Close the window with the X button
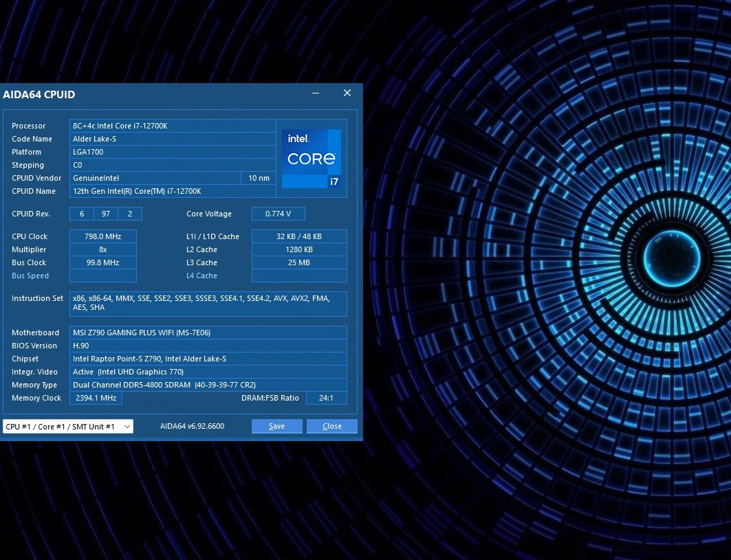Viewport: 731px width, 560px height. pos(347,93)
